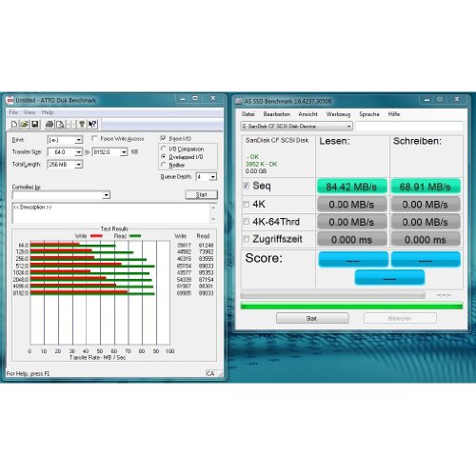Enable the Force Write Access checkbox
This screenshot has height=476, width=476.
click(x=94, y=138)
